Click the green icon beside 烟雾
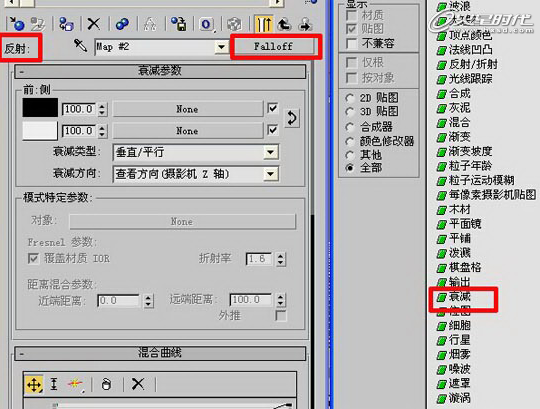This screenshot has height=409, width=540. [x=442, y=355]
